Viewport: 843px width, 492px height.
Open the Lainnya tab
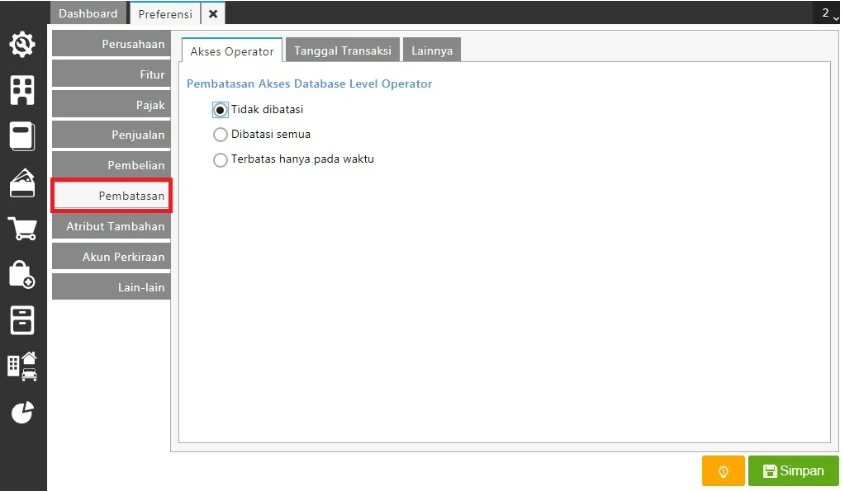coord(432,51)
